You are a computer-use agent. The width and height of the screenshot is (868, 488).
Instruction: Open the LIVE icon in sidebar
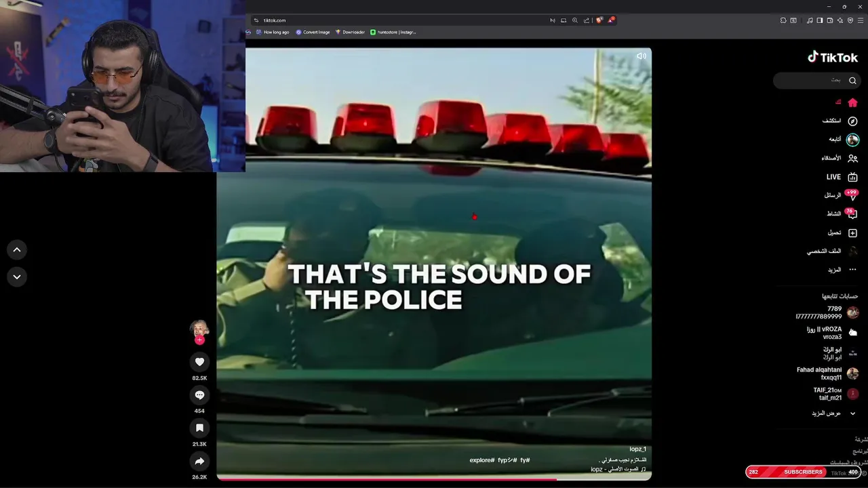coord(852,177)
